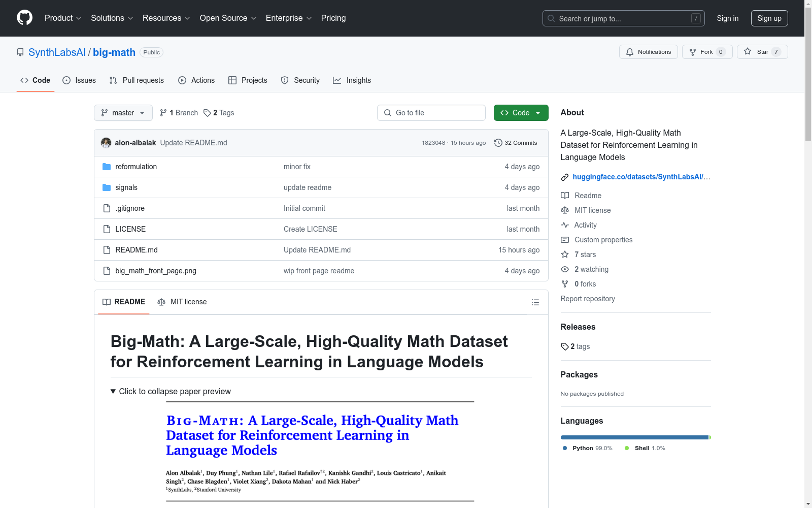Focus the Go to file input
812x508 pixels.
tap(431, 113)
